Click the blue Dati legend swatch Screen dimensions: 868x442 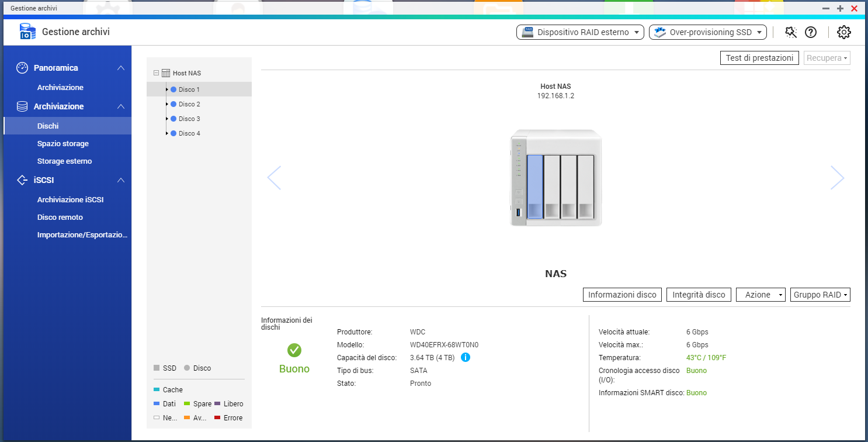click(157, 404)
